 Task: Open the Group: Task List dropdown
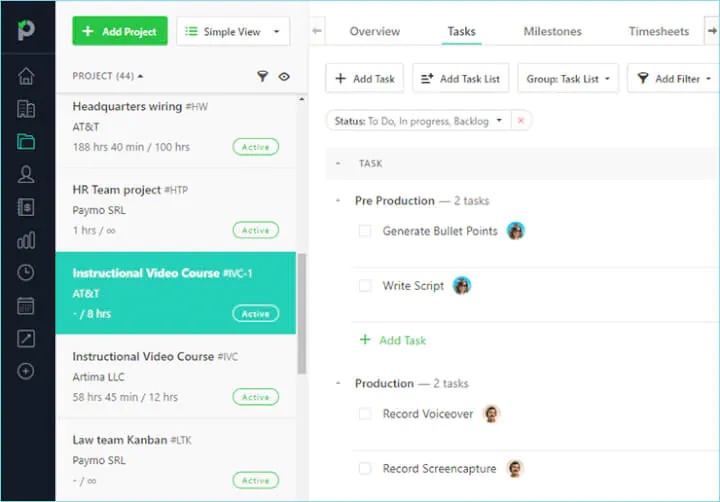click(x=568, y=79)
